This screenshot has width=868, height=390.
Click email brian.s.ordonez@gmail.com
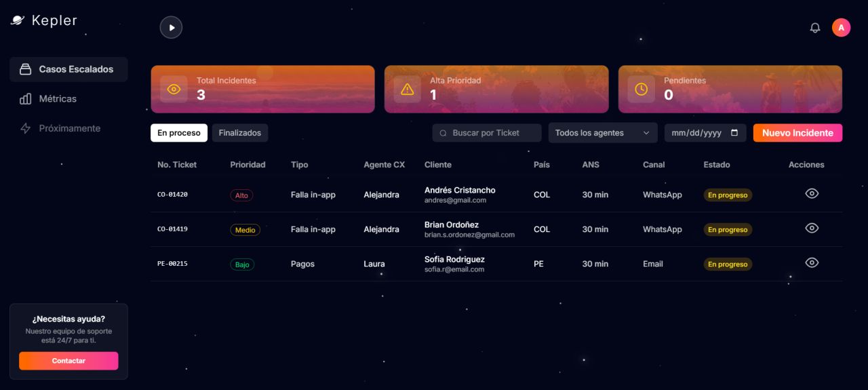click(x=469, y=235)
